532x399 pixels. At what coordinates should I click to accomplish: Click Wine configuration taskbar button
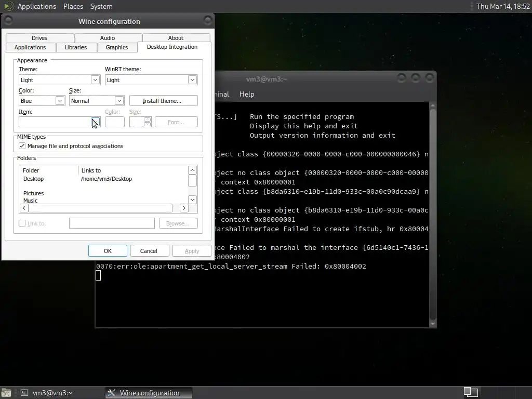click(x=149, y=393)
